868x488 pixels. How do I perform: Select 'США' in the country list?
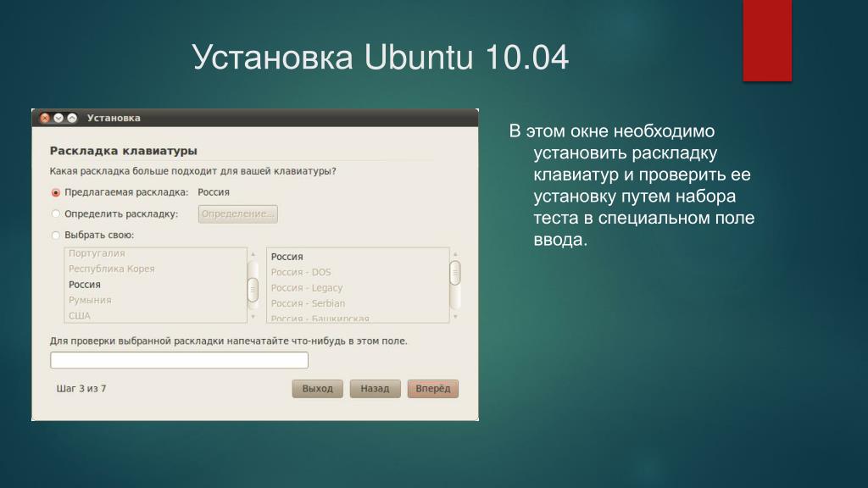point(155,315)
